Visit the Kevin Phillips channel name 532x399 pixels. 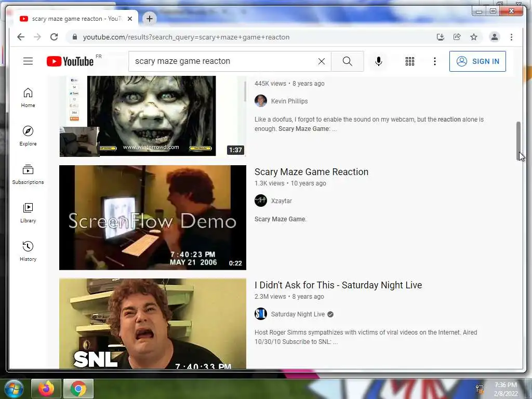point(289,101)
